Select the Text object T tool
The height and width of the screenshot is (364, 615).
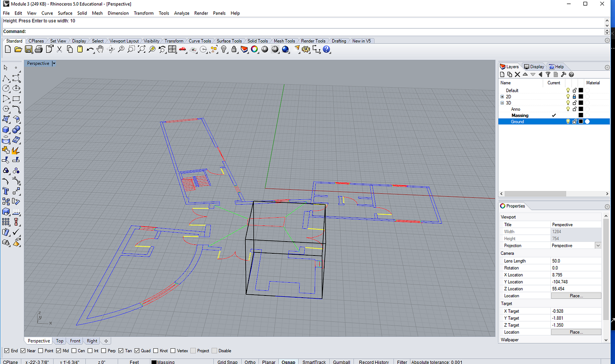point(6,191)
